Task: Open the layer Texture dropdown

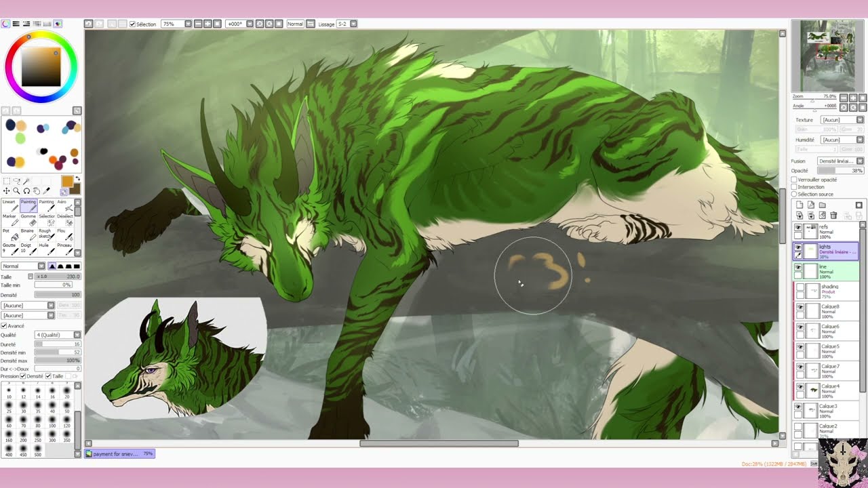Action: (x=842, y=120)
